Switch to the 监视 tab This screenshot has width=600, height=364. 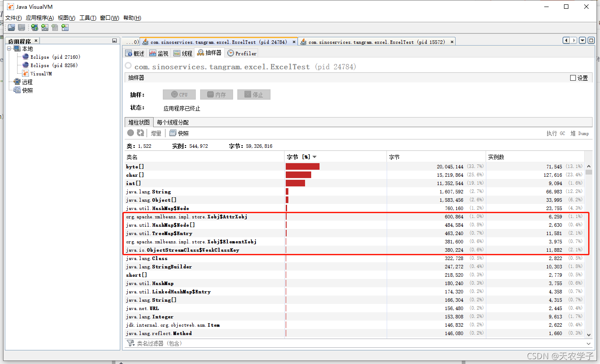coord(159,53)
